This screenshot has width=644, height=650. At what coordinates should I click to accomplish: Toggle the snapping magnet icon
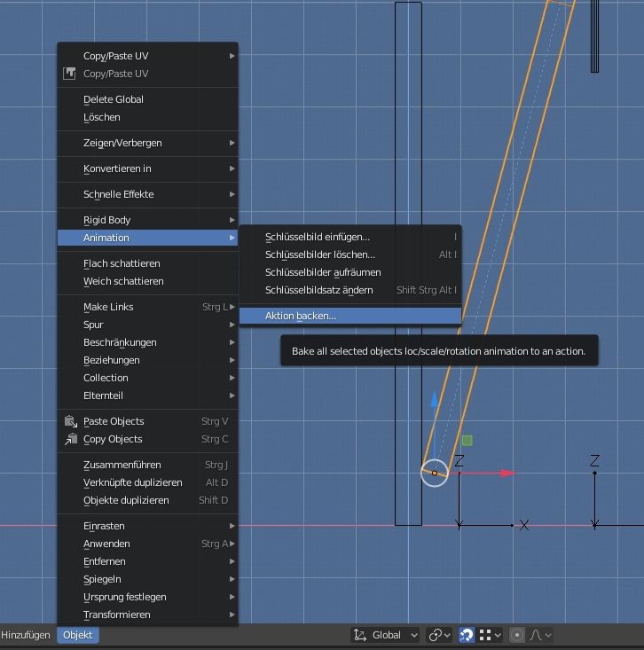tap(467, 635)
